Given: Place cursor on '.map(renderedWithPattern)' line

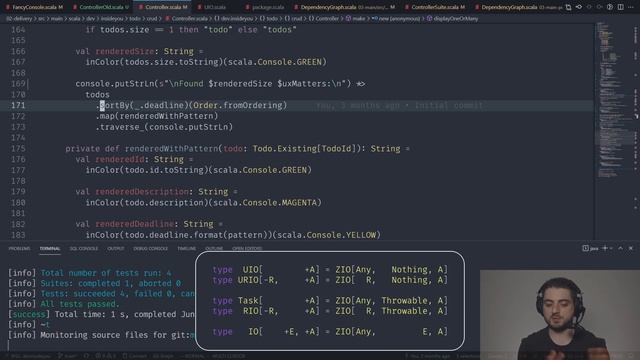Looking at the screenshot, I should 157,116.
